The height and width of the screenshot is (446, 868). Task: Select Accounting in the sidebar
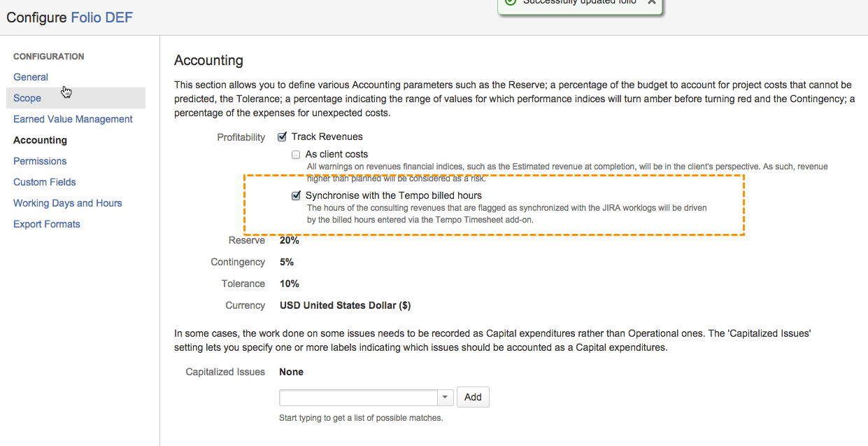(40, 140)
